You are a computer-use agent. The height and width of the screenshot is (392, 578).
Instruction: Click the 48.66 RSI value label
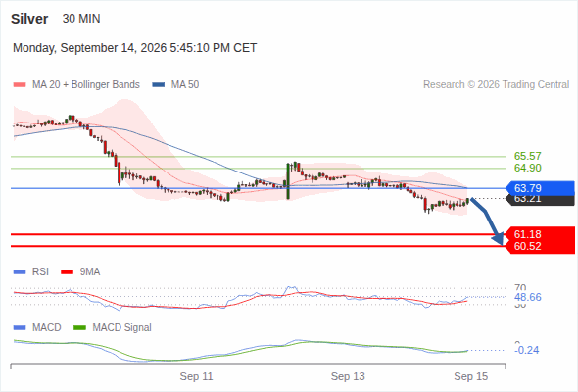[x=527, y=297]
